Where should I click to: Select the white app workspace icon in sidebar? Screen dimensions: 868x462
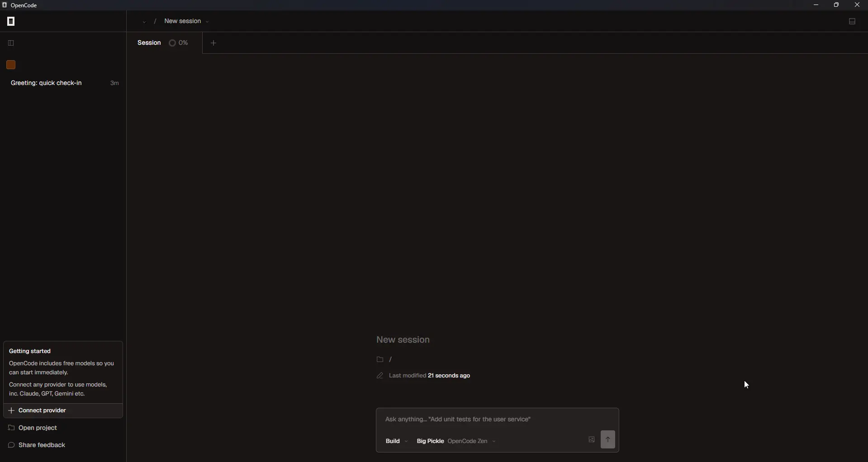click(x=11, y=21)
